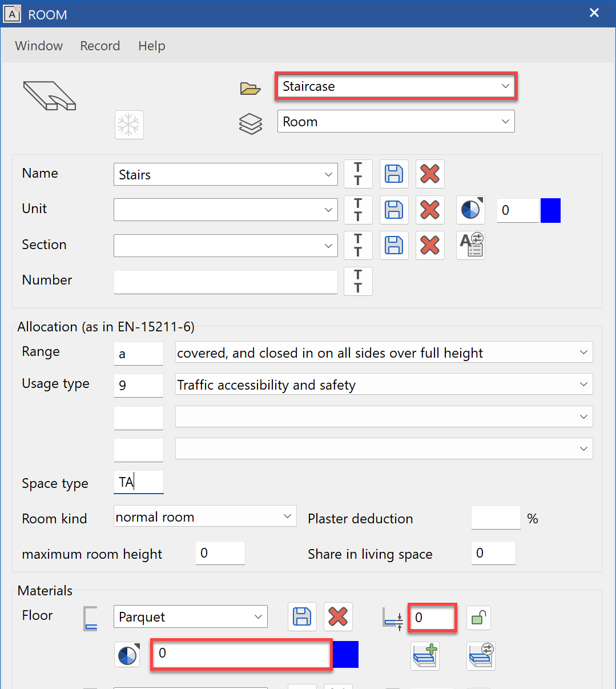Click the blue Unit color swatch

[x=550, y=210]
